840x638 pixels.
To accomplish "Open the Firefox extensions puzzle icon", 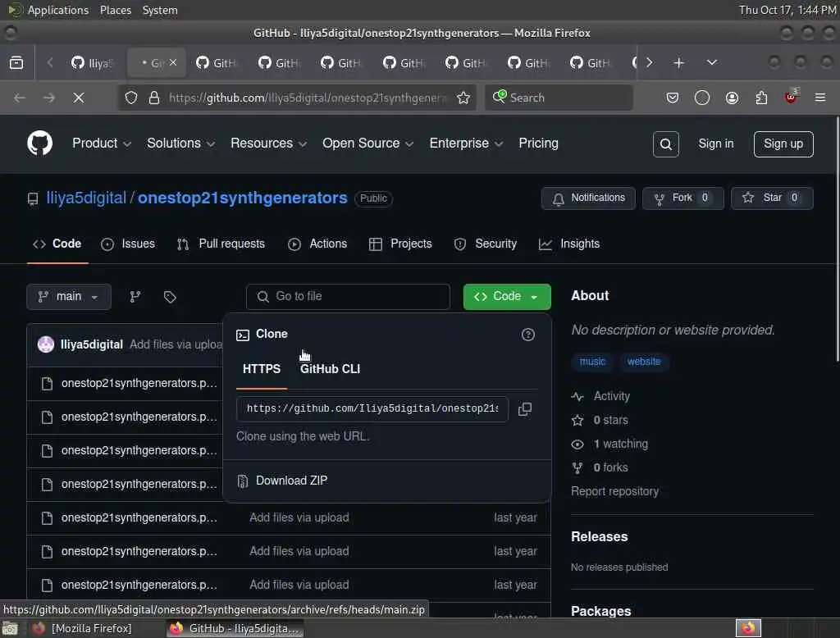I will point(761,98).
